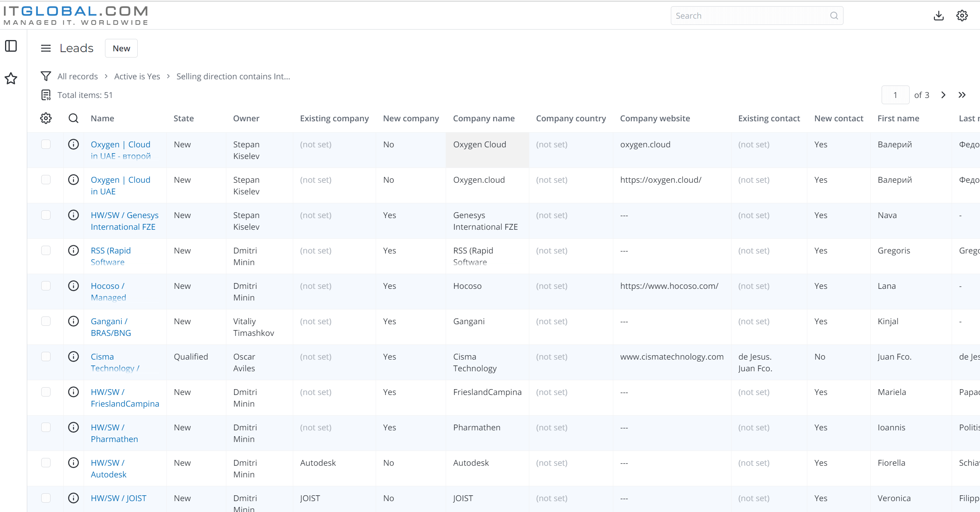Click the New button
The height and width of the screenshot is (512, 980).
click(x=121, y=48)
